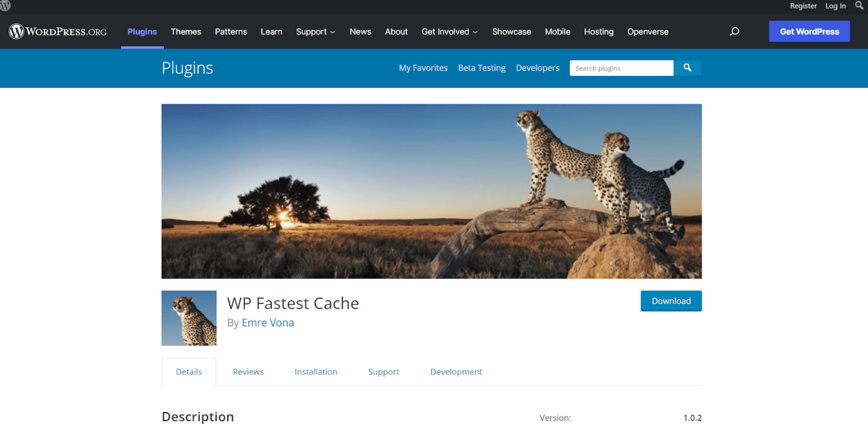Click the cheetah banner image
Screen dimensions: 868x424
pos(432,191)
